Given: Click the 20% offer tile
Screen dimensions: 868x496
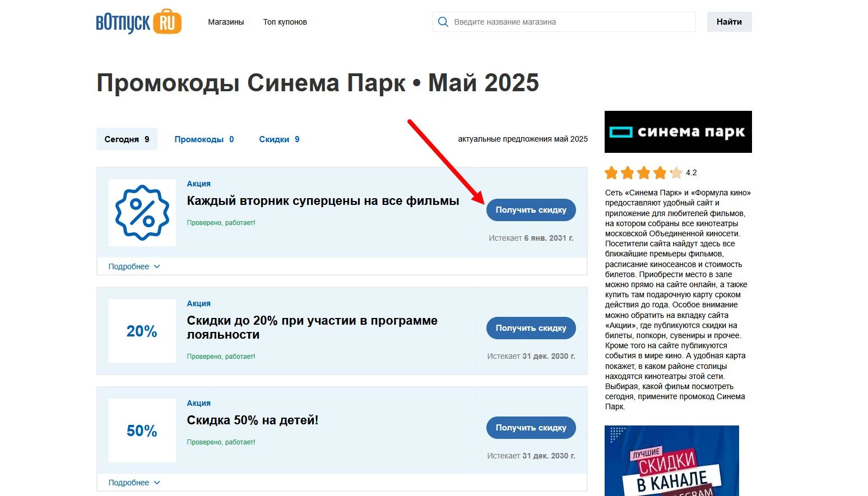Looking at the screenshot, I should coord(142,331).
